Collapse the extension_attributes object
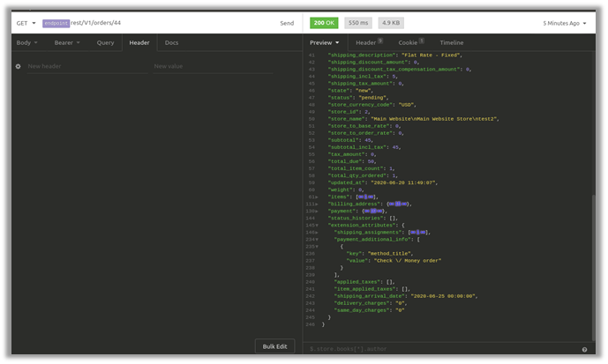Screen dimensions: 608x364 tap(317, 226)
